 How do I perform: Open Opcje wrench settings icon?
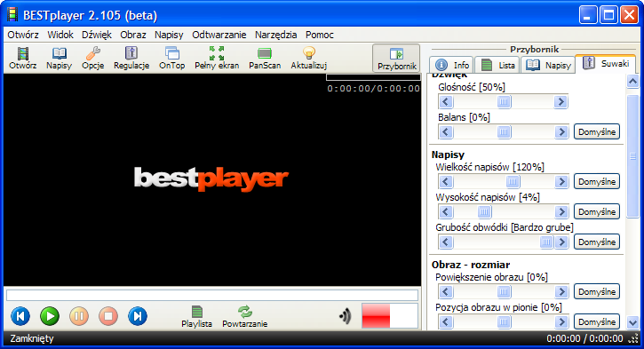[x=92, y=58]
